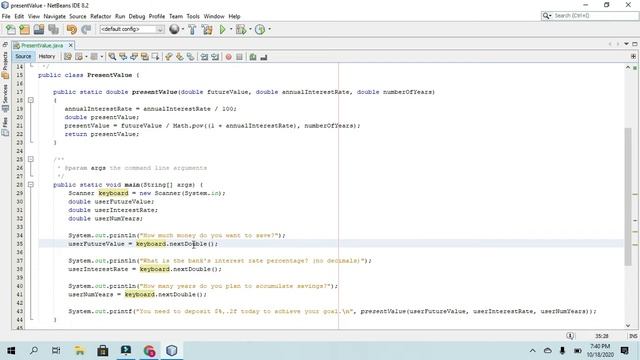Click the notifications icon in status bar
Screen dimensions: 640x360
(x=570, y=336)
